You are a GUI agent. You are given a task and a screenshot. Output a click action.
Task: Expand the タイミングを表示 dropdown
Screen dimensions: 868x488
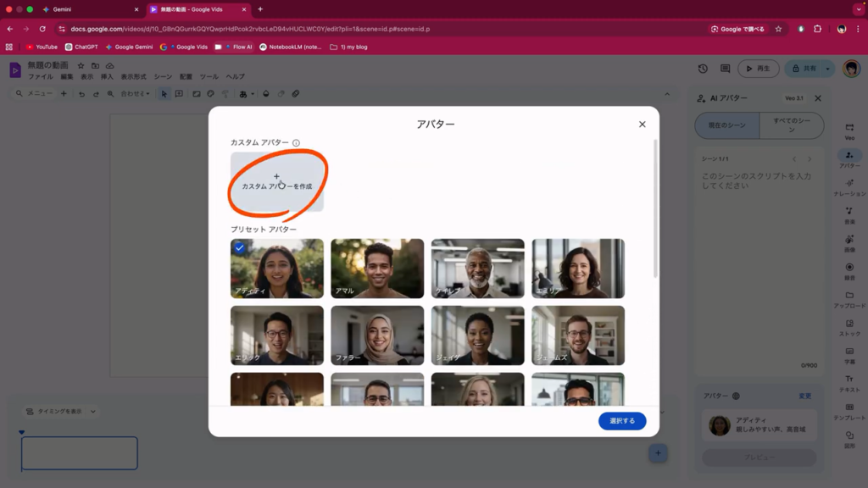60,412
